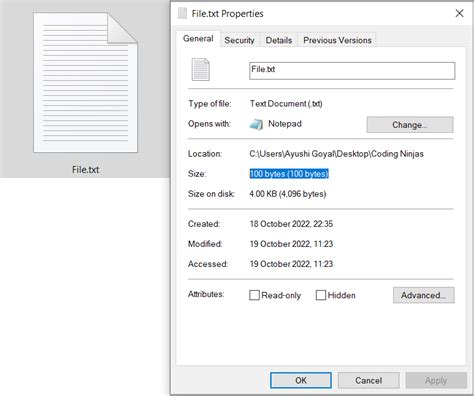Click the text document icon beside the name field
Screen dimensions: 474x396
pos(201,70)
